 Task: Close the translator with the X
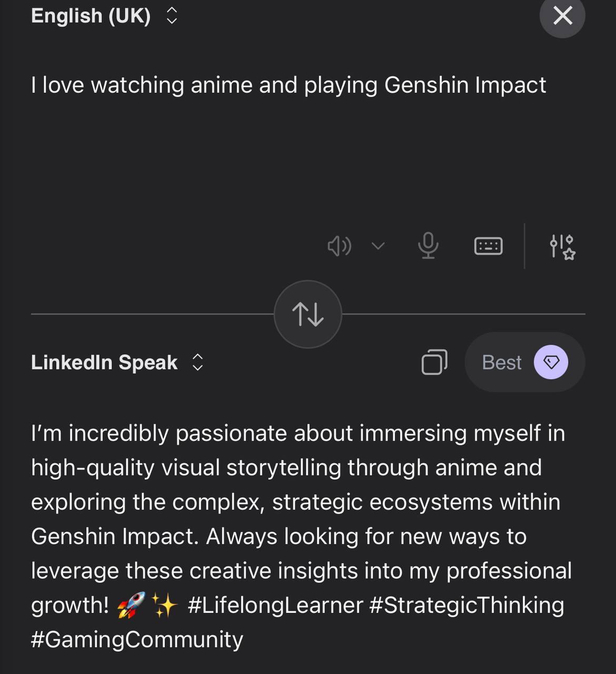point(562,16)
